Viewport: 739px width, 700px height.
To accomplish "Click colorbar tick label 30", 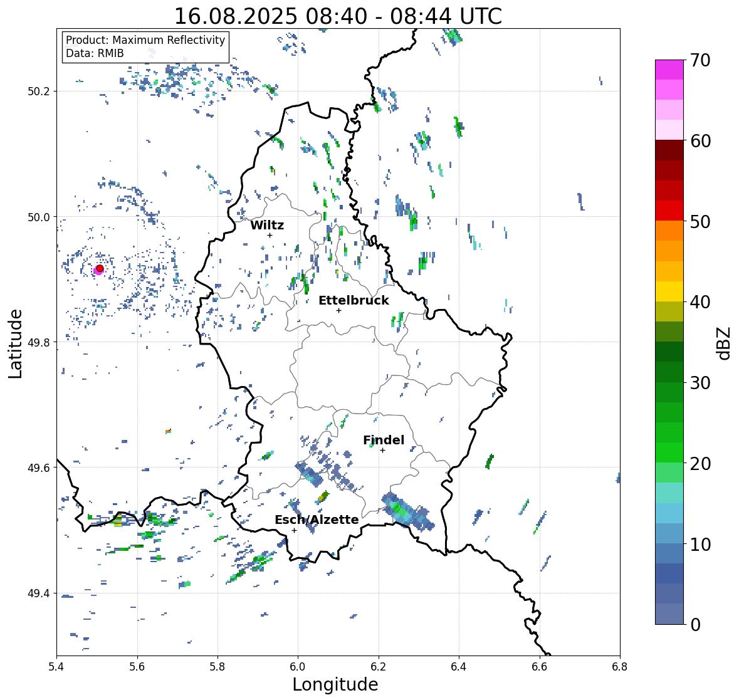I will click(700, 383).
